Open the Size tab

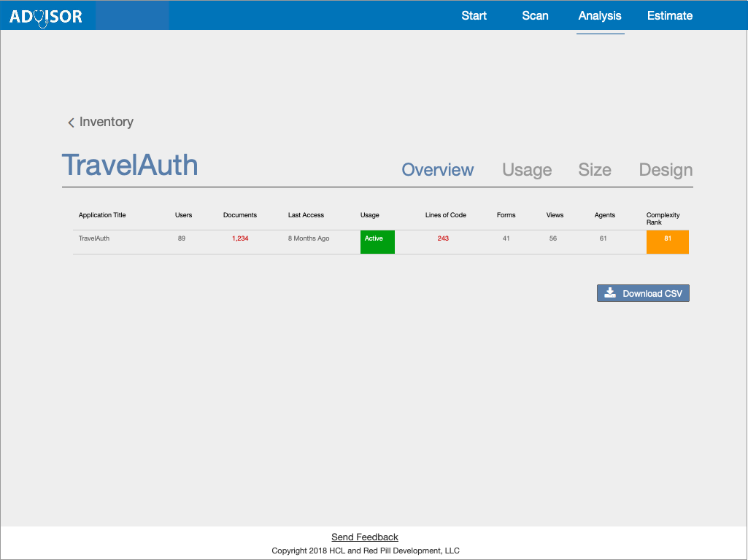coord(595,170)
